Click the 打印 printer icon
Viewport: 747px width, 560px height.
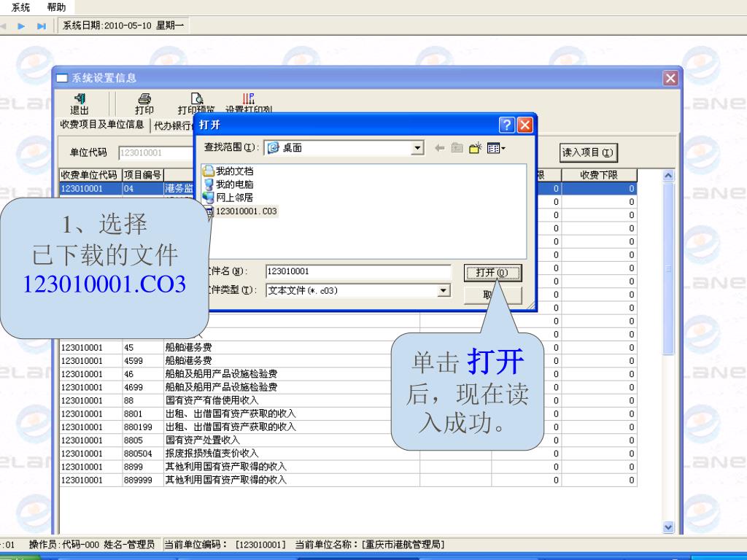pos(144,104)
